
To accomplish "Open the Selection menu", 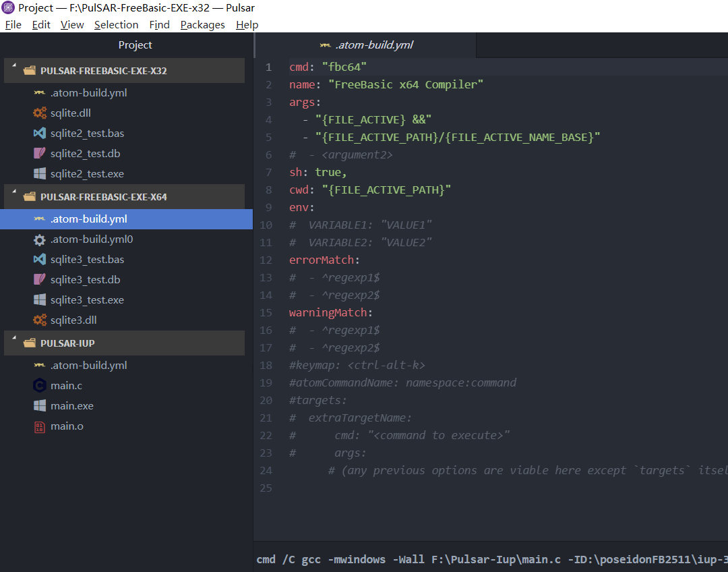I will (x=116, y=25).
